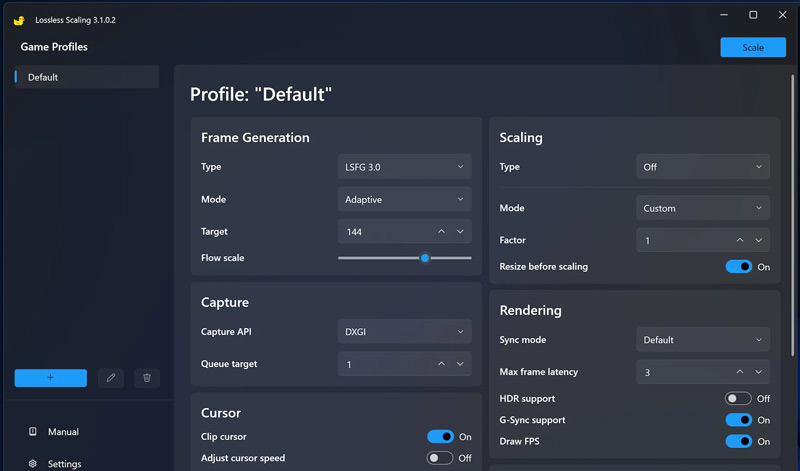Open the Sync mode dropdown Default
The image size is (800, 471).
pyautogui.click(x=703, y=340)
